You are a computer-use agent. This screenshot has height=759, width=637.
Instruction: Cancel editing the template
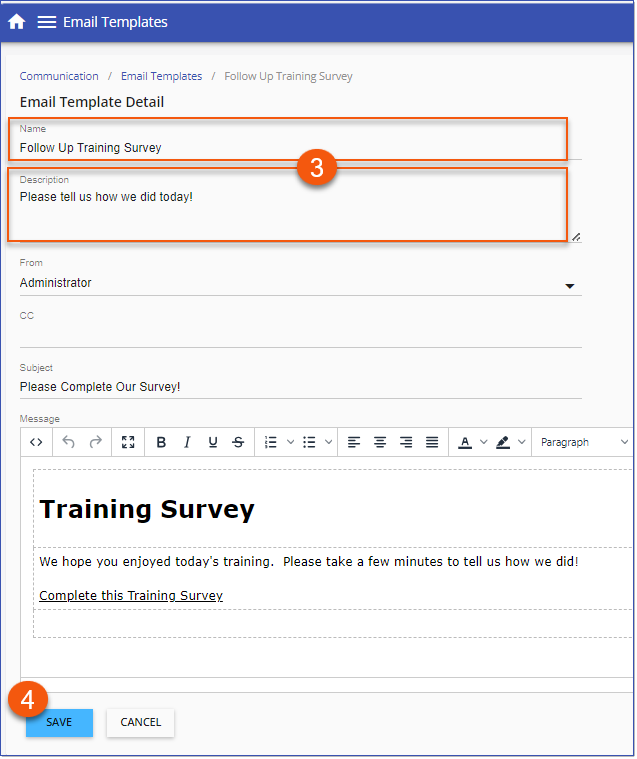pyautogui.click(x=140, y=722)
